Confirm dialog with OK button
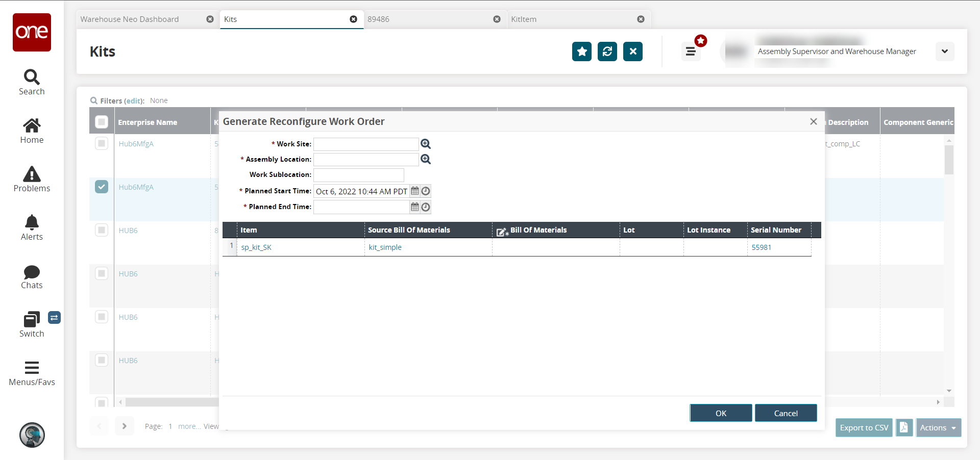The image size is (980, 460). coord(721,413)
